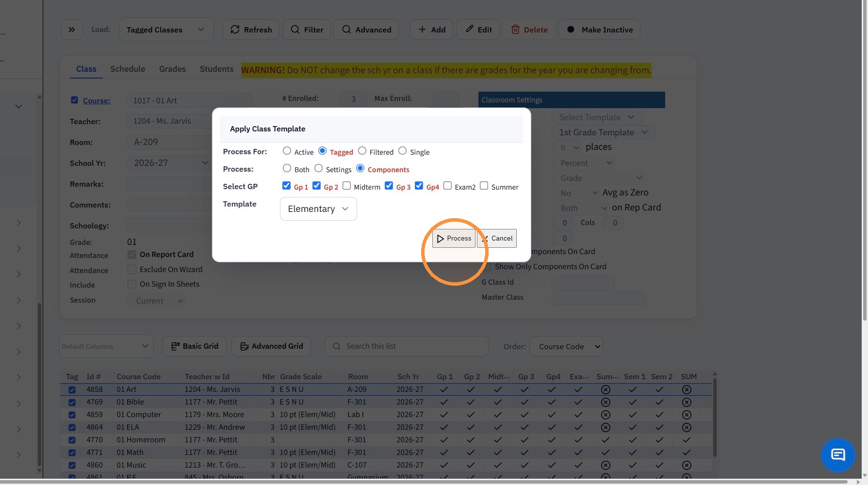Untag the 01 ELA row checkbox
This screenshot has width=868, height=485.
point(72,427)
